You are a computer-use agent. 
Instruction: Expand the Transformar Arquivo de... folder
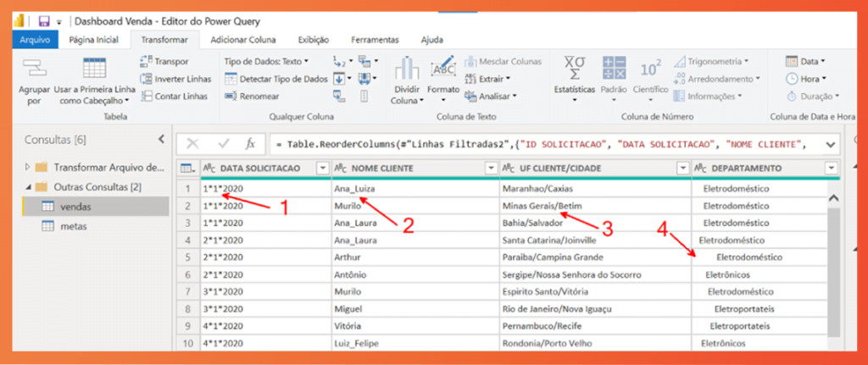tap(27, 167)
